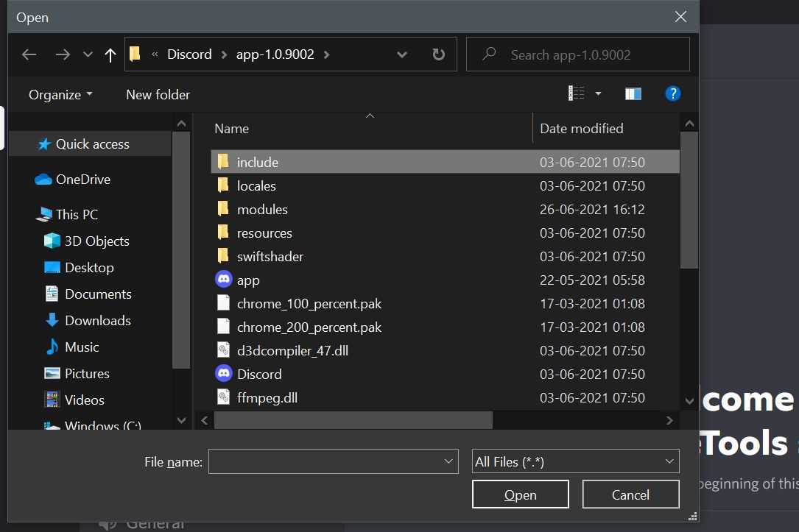Select chrome_200_percent.pak file
This screenshot has width=799, height=532.
pos(445,327)
